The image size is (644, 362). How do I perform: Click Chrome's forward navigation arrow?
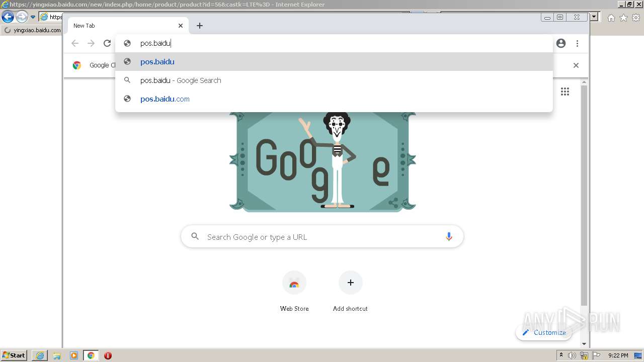(91, 43)
